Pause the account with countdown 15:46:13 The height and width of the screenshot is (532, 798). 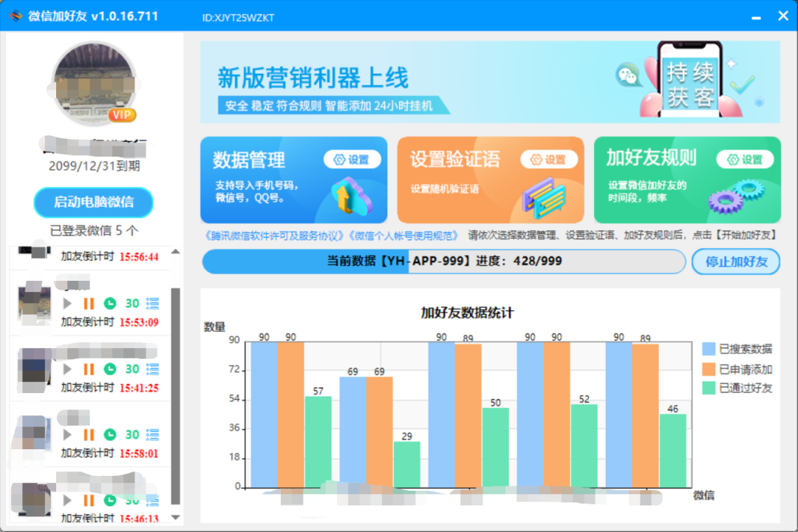pyautogui.click(x=89, y=500)
